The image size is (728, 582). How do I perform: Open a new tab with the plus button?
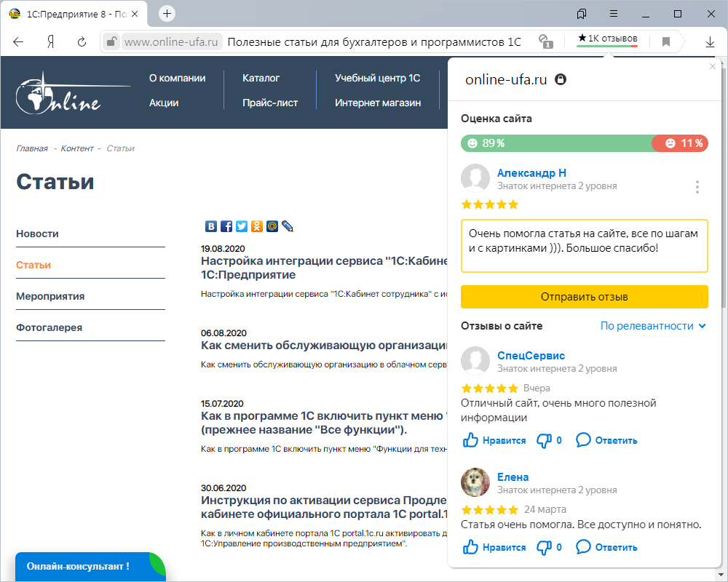pyautogui.click(x=167, y=14)
